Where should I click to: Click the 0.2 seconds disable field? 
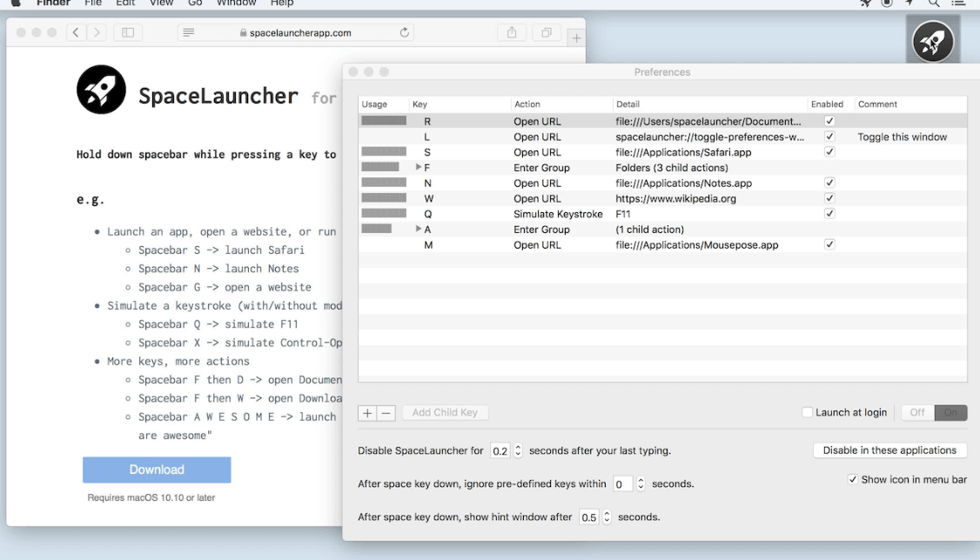click(x=500, y=450)
